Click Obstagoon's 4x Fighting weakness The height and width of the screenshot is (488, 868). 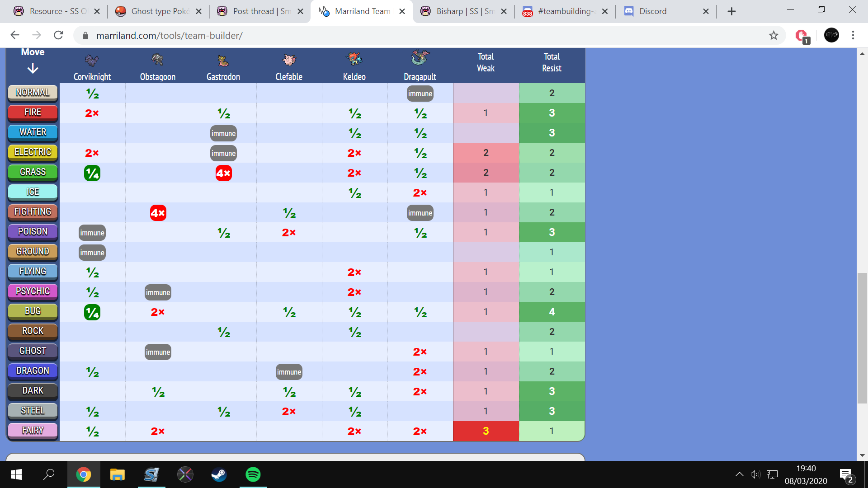(x=158, y=213)
